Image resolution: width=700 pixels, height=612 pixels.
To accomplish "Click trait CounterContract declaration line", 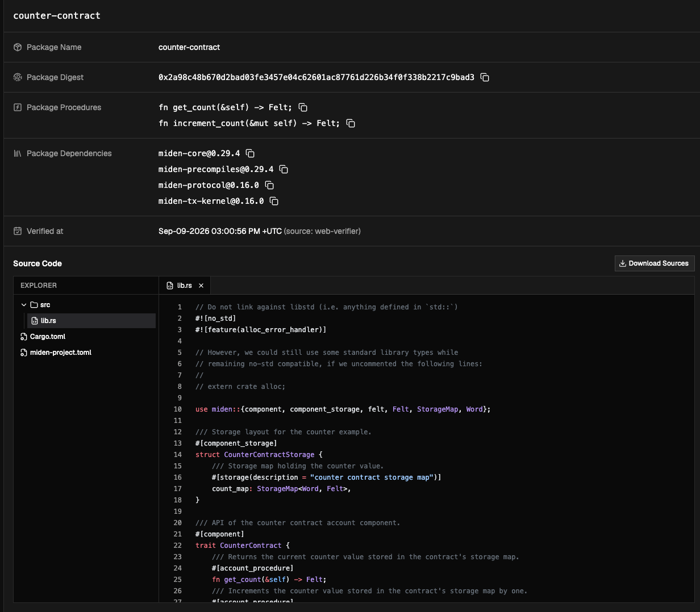I will point(243,546).
